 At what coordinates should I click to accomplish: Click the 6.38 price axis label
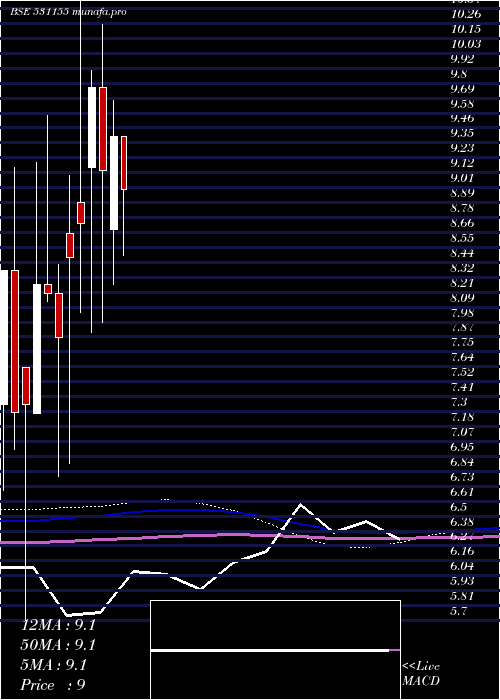[463, 521]
